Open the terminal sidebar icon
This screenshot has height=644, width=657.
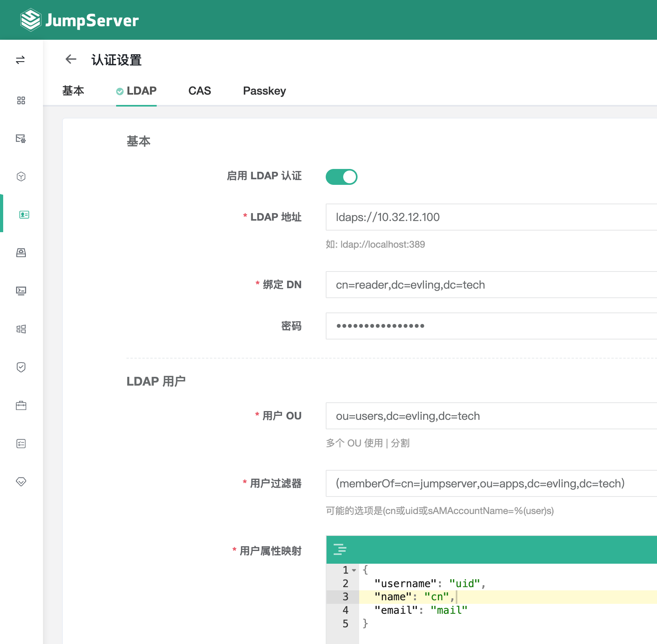21,291
